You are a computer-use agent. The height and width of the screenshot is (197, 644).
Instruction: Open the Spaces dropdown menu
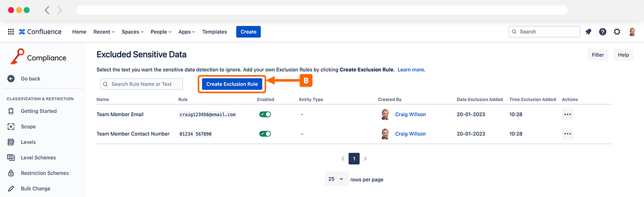(132, 32)
